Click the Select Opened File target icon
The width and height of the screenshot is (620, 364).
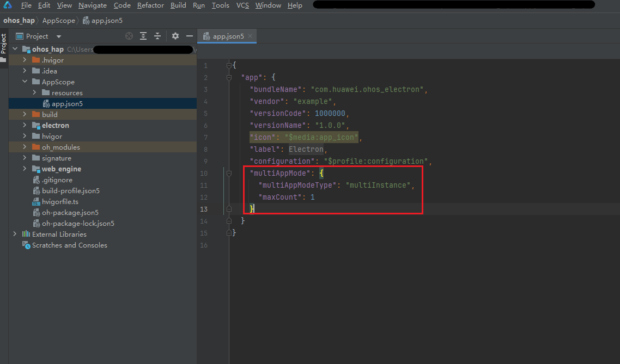coord(129,36)
